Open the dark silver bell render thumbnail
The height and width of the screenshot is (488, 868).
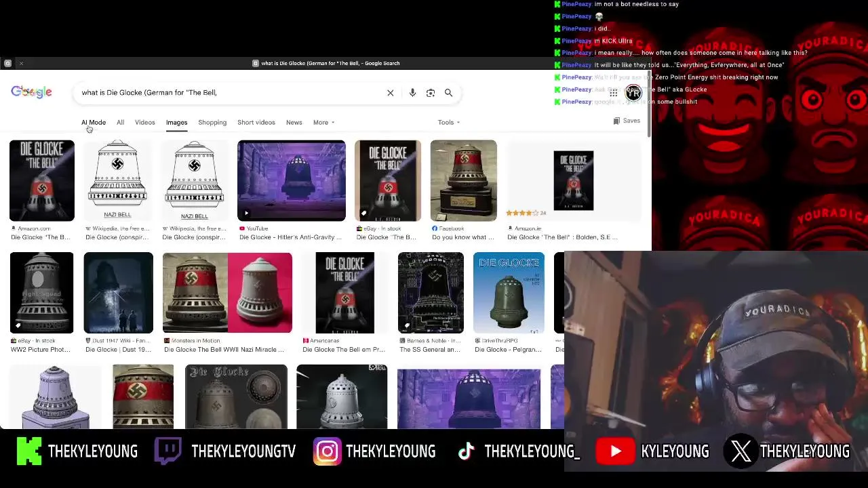(342, 396)
